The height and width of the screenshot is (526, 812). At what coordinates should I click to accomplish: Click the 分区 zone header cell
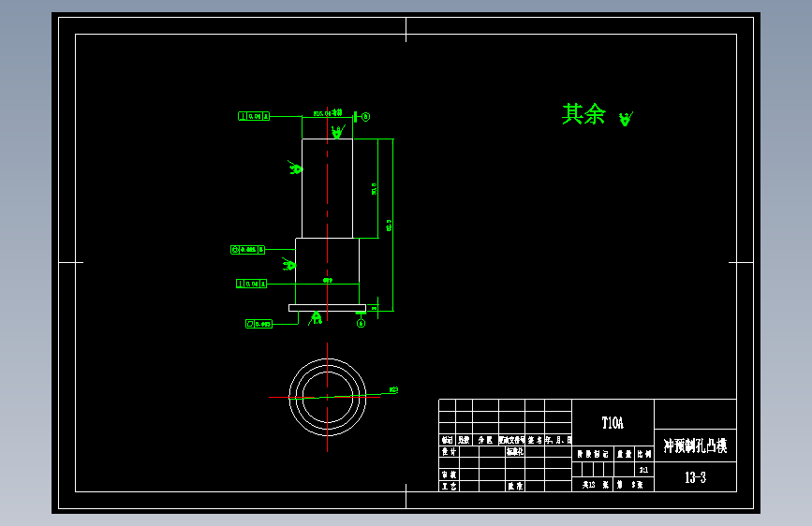pos(485,440)
